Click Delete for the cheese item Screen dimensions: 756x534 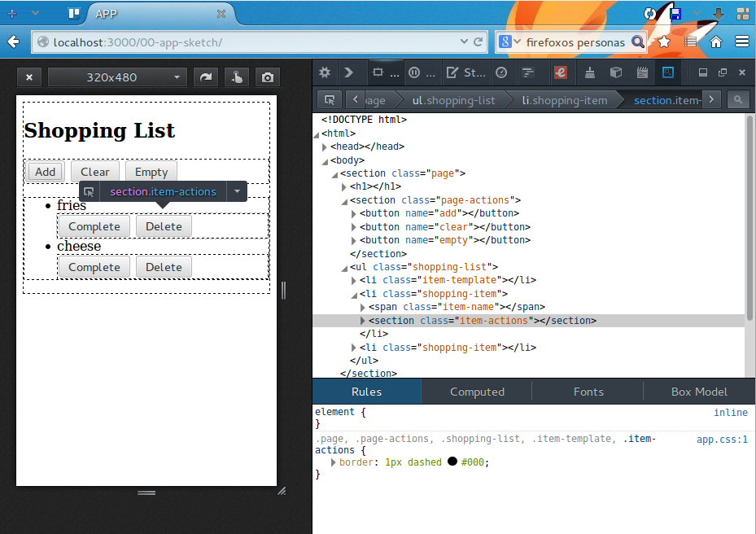[164, 267]
